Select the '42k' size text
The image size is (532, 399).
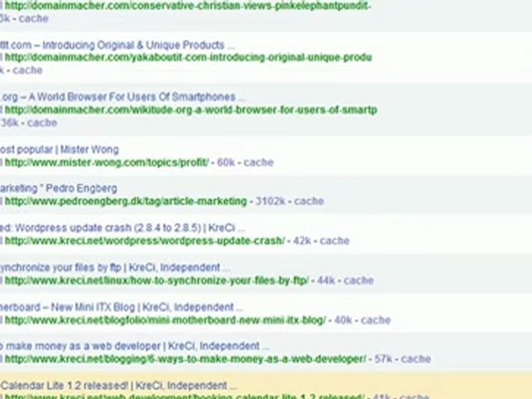coord(302,241)
